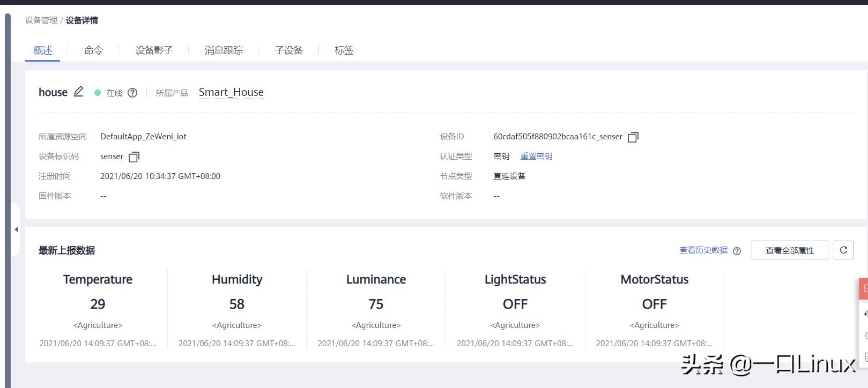Click the 查看全部属性 button
The image size is (868, 388).
[x=790, y=250]
